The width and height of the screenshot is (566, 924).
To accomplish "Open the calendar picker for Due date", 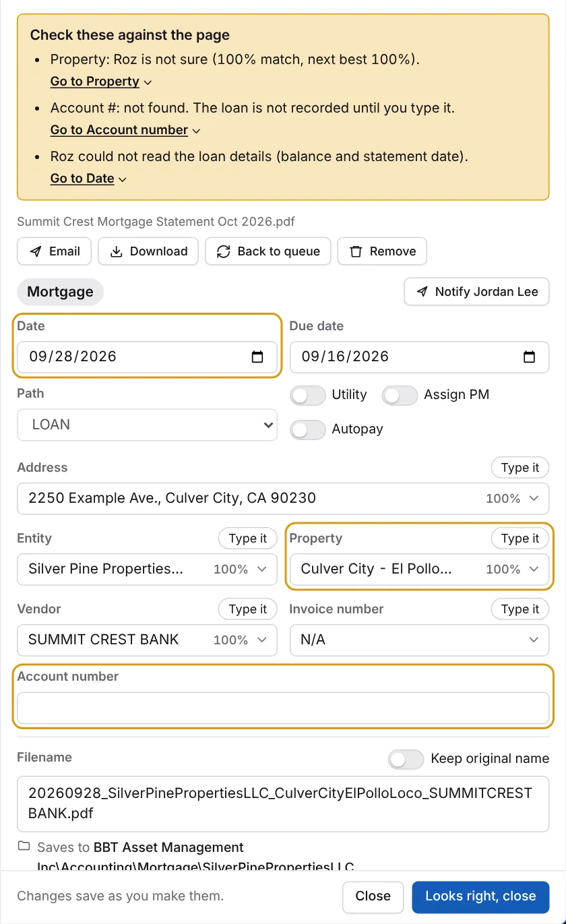I will pyautogui.click(x=530, y=357).
